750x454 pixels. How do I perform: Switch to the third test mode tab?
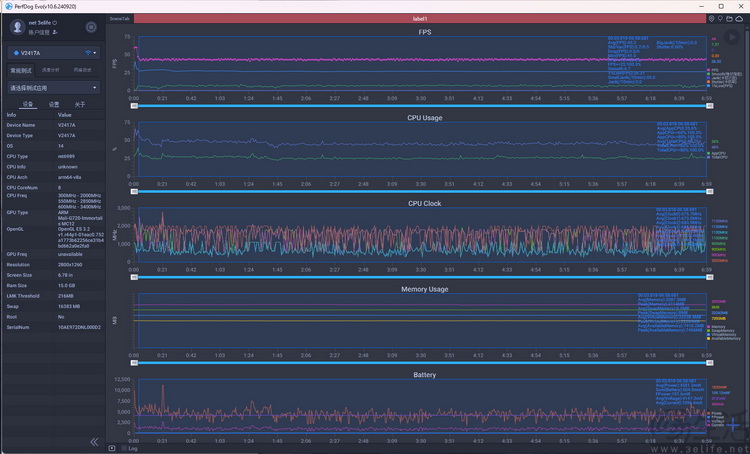82,70
